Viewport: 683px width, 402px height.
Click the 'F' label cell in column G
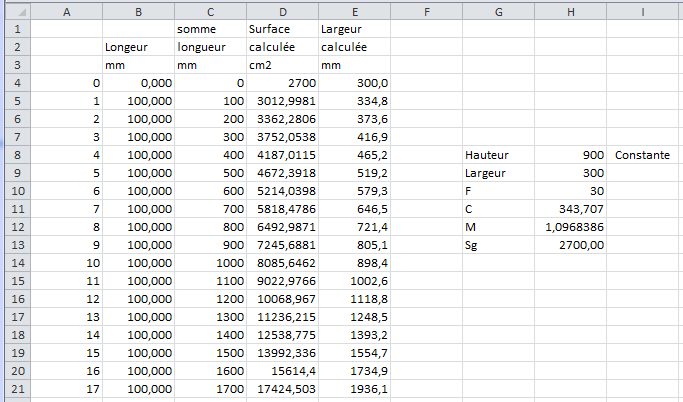499,191
